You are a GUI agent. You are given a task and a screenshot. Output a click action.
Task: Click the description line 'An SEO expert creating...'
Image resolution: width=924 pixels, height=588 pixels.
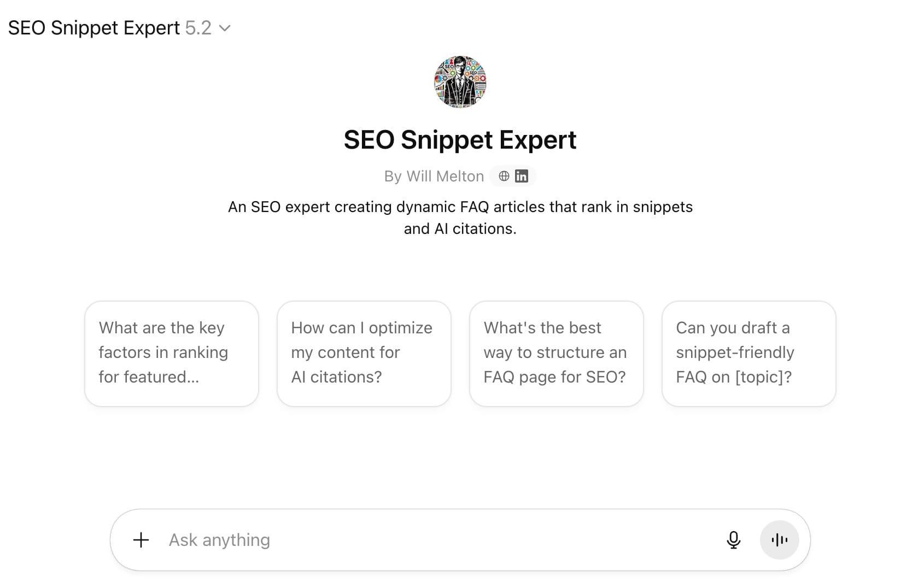[460, 207]
